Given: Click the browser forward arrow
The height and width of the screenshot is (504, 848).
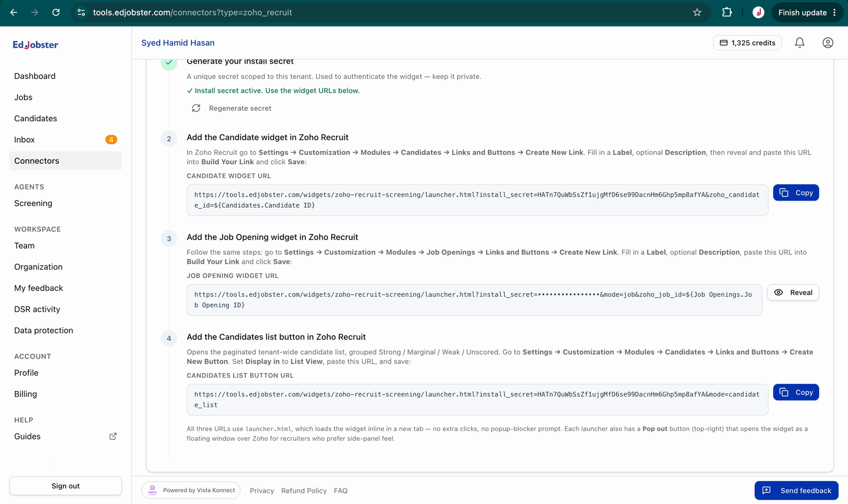Looking at the screenshot, I should [34, 12].
